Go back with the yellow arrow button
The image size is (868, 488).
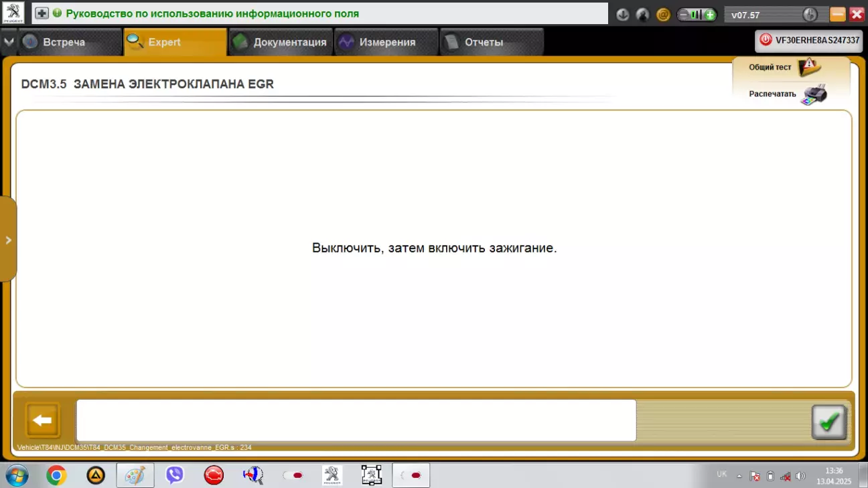pos(43,420)
